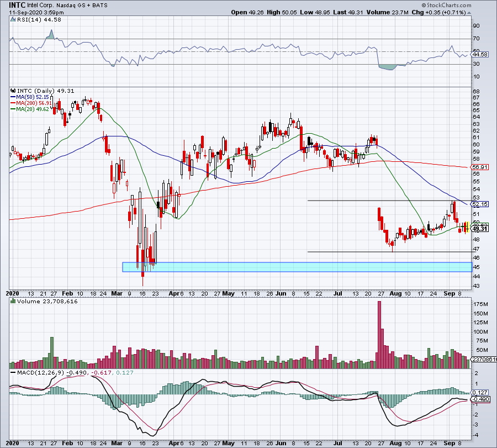This screenshot has width=497, height=448.
Task: Click the green MA(20) line legend marker
Action: pyautogui.click(x=13, y=109)
